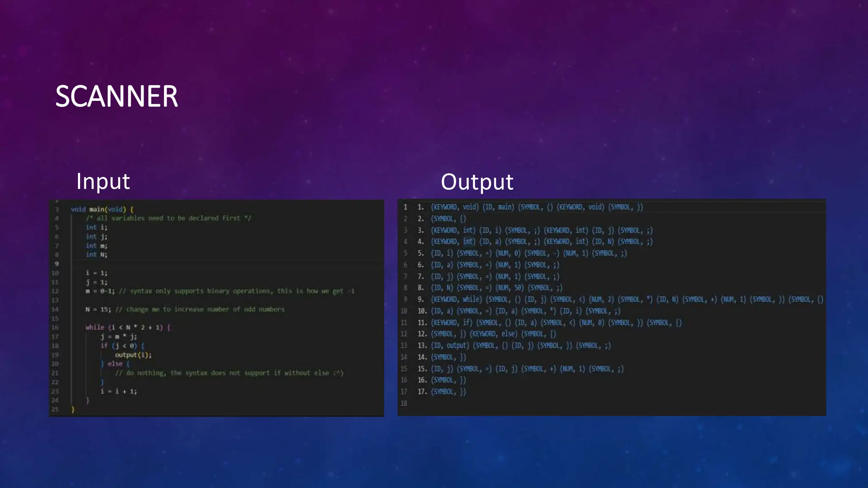Screen dimensions: 868x488
Task: Select the Input heading
Action: pos(103,181)
